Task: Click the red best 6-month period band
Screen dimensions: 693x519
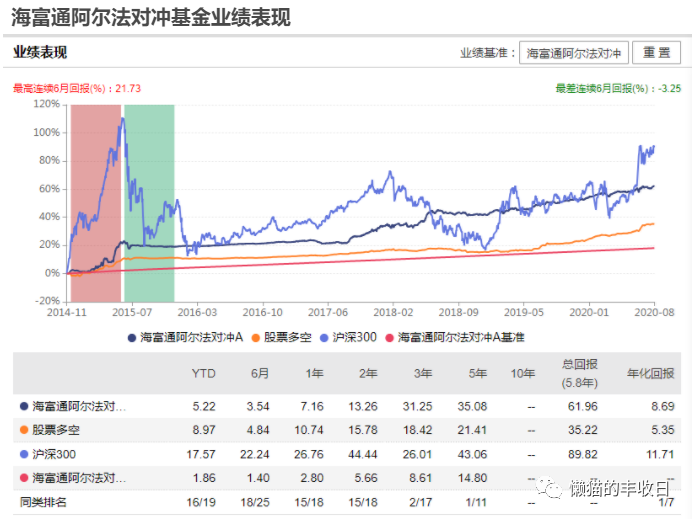Action: click(96, 203)
